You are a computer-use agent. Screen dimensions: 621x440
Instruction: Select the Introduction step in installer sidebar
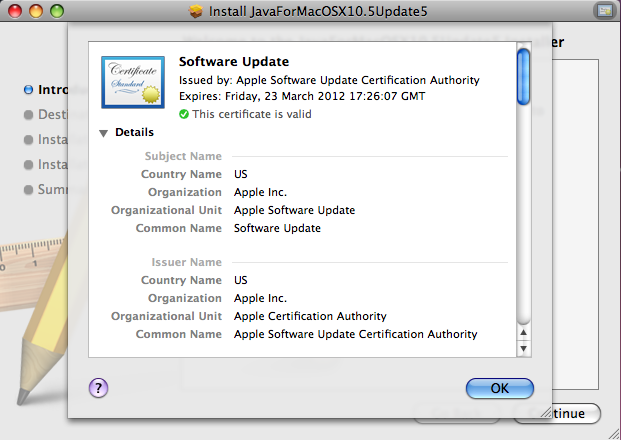[46, 90]
